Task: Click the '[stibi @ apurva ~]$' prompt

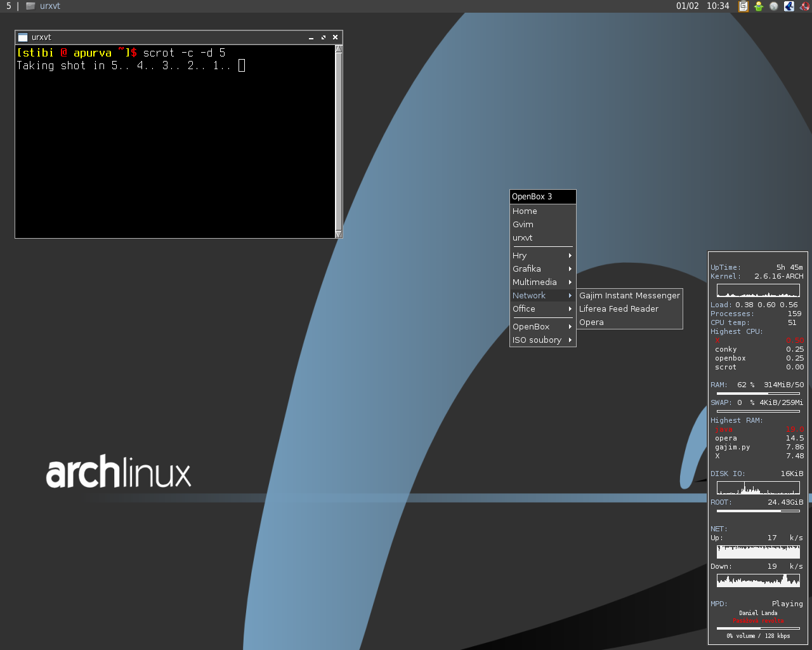Action: pyautogui.click(x=77, y=53)
